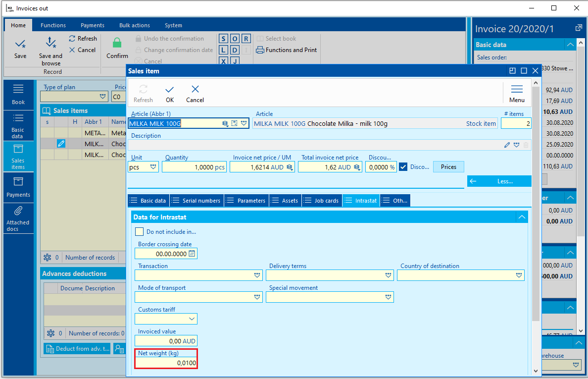Switch to the System ribbon tab
This screenshot has width=588, height=379.
pos(173,25)
